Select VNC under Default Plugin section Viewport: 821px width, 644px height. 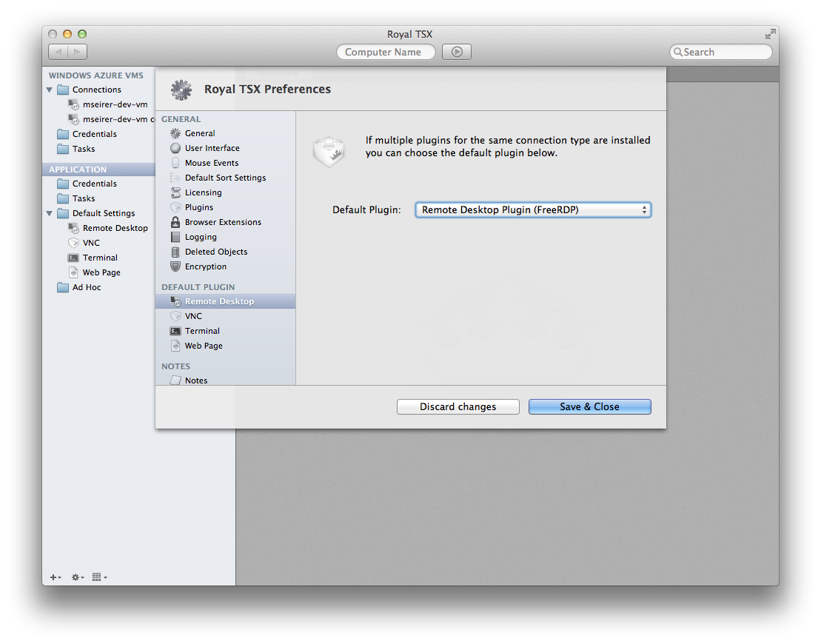pos(225,316)
